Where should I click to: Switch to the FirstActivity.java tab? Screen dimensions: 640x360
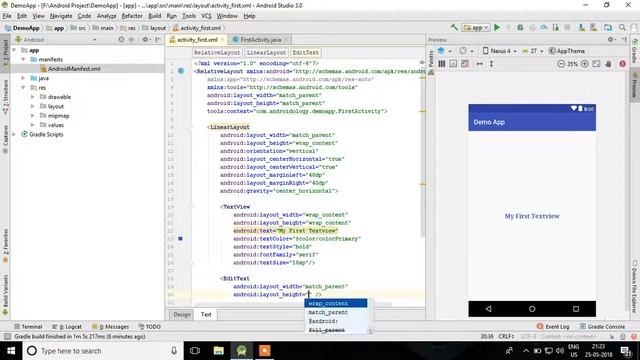(x=260, y=40)
